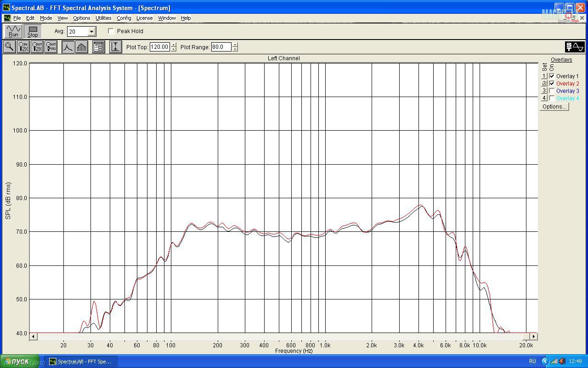Click the Zoom Out Full icon
This screenshot has width=588, height=368.
pos(51,47)
